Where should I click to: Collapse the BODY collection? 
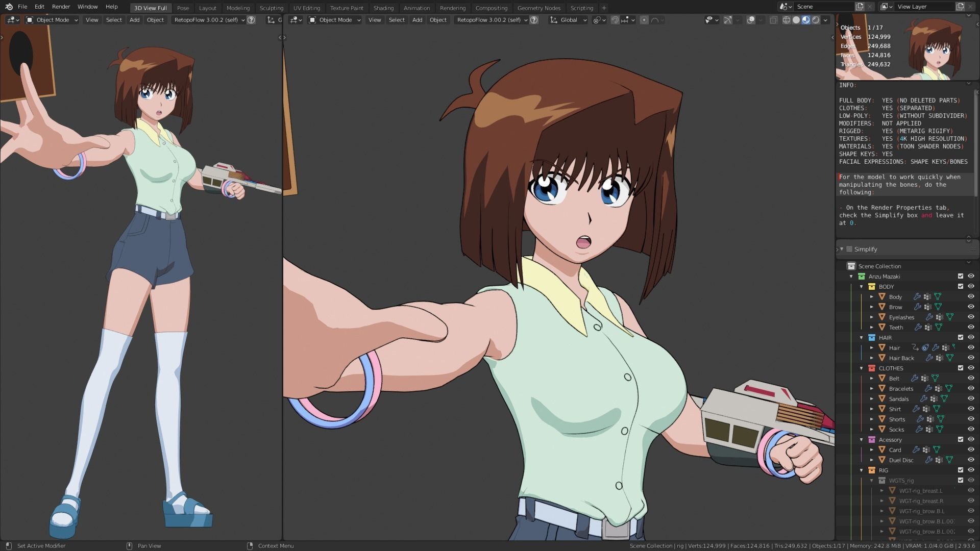tap(862, 287)
